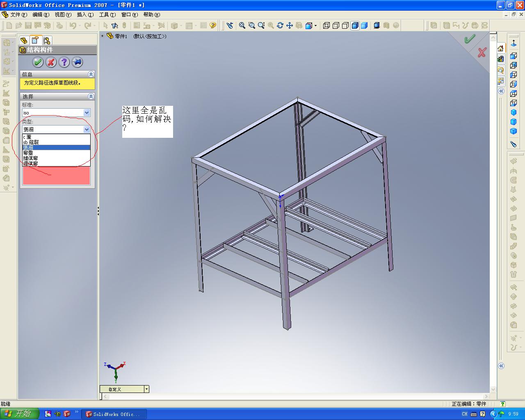Open the 窗口 menu
This screenshot has height=420, width=525.
[129, 15]
